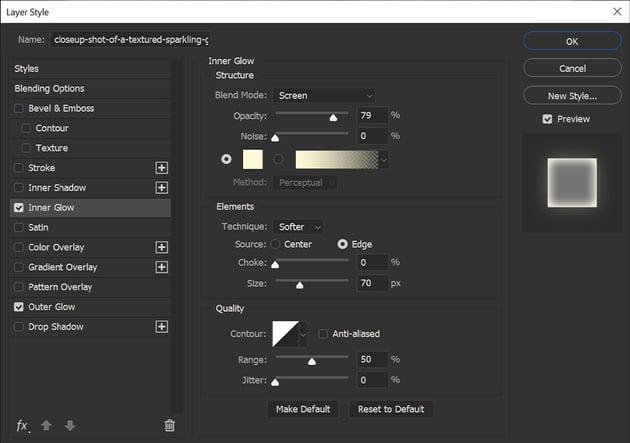Enable the Satin checkbox
This screenshot has width=630, height=443.
[18, 227]
